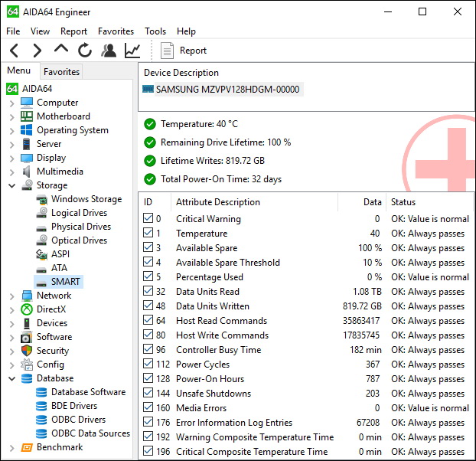Open Physical Drives under Storage
This screenshot has height=461, width=476.
[x=81, y=227]
